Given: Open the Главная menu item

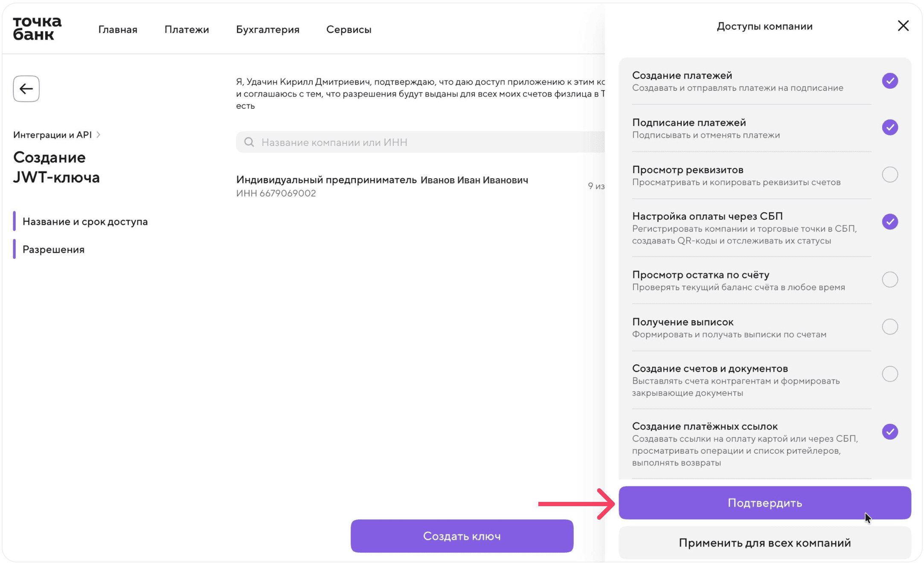Looking at the screenshot, I should tap(118, 29).
